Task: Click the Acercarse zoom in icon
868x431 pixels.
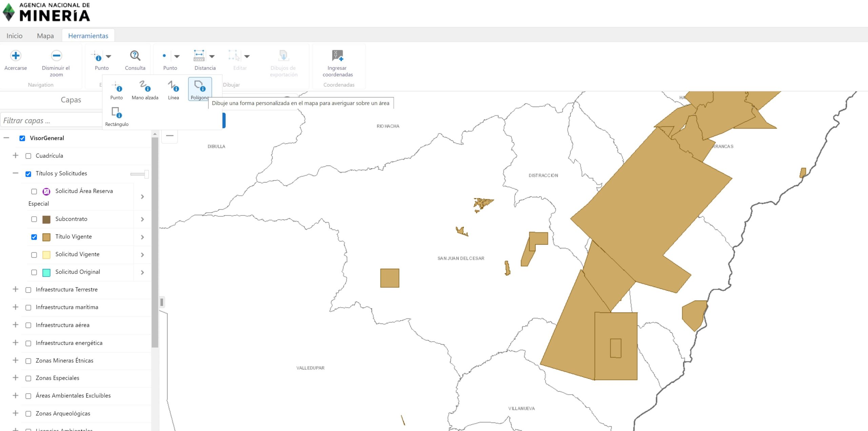Action: (16, 56)
